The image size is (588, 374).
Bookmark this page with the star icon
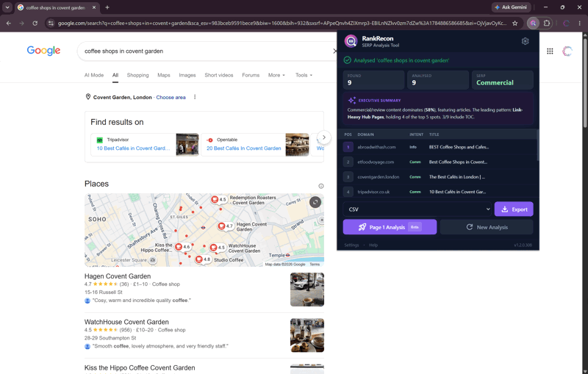[515, 24]
